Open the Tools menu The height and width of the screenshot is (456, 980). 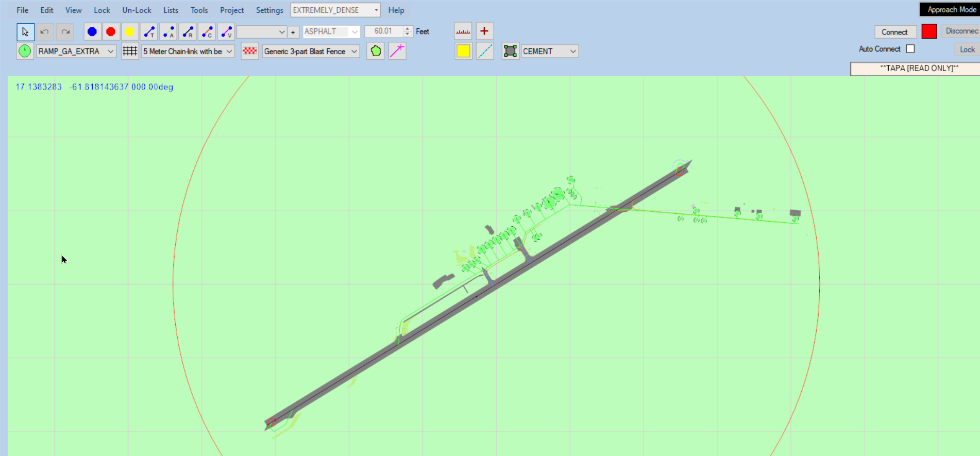199,10
